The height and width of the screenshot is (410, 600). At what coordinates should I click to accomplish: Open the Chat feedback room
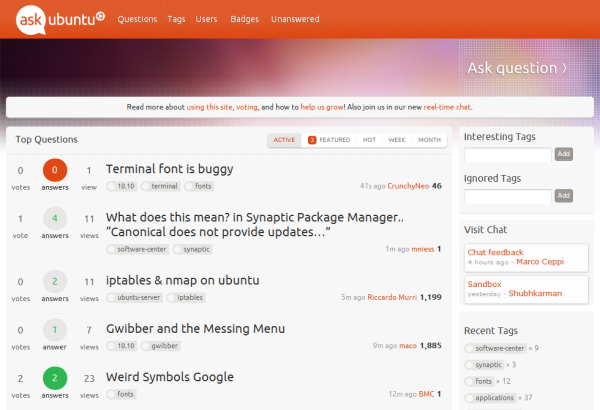point(496,252)
